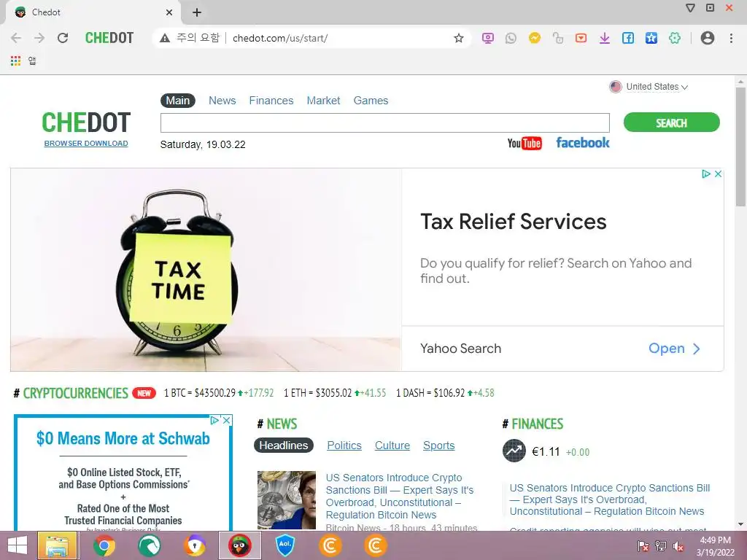Open the yellow Messenger toolbar extension

[x=535, y=38]
